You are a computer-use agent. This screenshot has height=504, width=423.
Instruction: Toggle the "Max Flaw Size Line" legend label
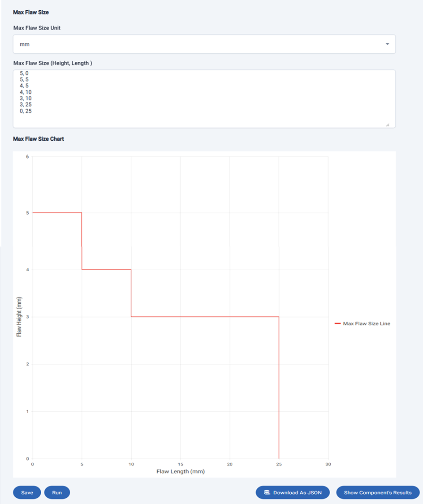tap(366, 323)
